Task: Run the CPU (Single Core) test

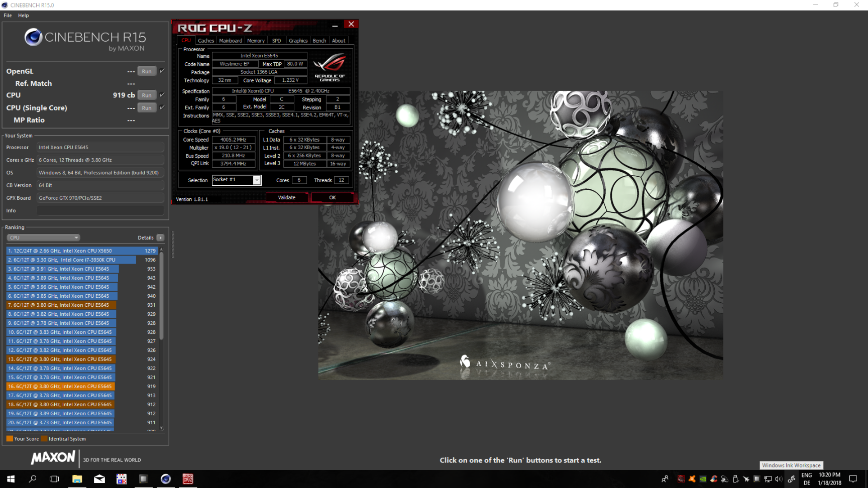Action: [147, 108]
